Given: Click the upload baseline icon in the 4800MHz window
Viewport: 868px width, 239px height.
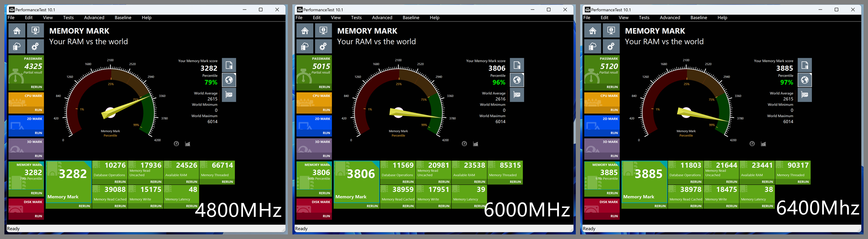Looking at the screenshot, I should [x=17, y=47].
